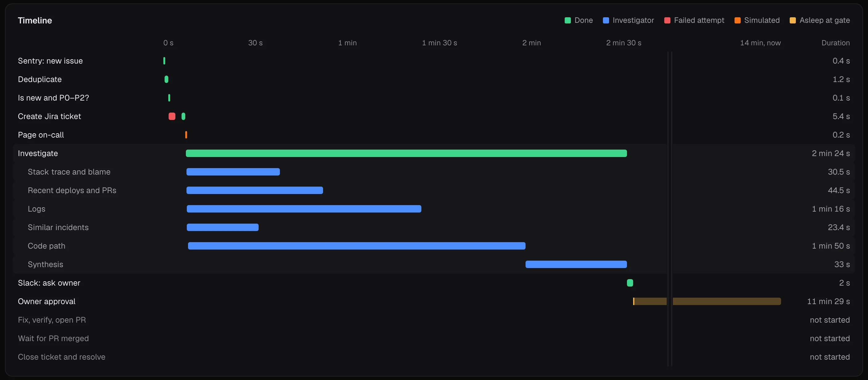Viewport: 868px width, 380px height.
Task: Click the 2 min time axis label
Action: (531, 43)
